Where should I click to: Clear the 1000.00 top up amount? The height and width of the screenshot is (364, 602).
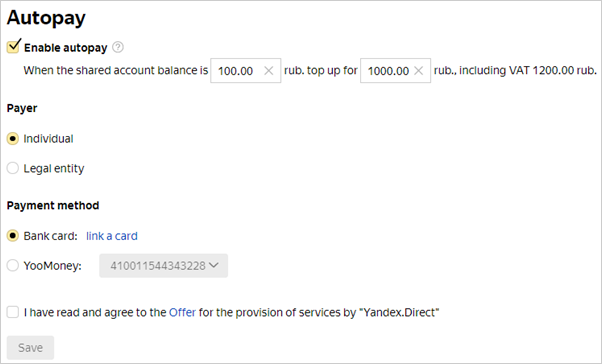(x=418, y=71)
